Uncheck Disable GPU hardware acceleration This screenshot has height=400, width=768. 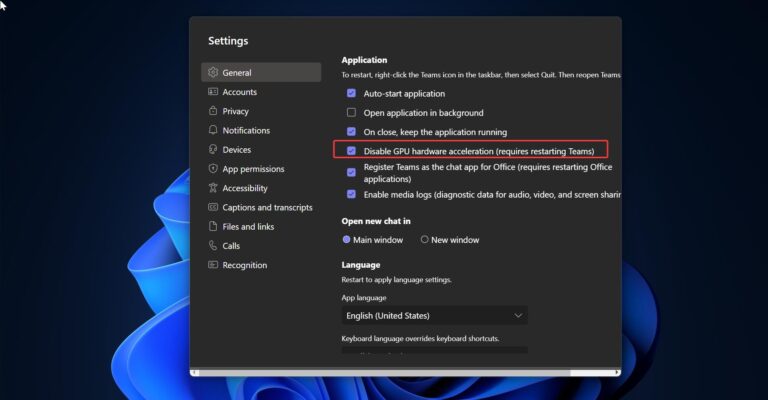tap(351, 151)
